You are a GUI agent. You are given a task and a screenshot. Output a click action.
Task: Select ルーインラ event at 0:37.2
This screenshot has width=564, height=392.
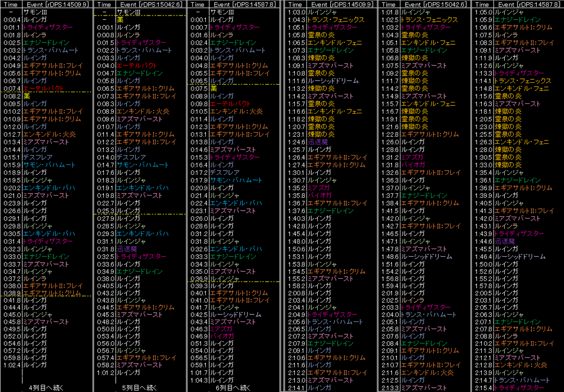(34, 278)
